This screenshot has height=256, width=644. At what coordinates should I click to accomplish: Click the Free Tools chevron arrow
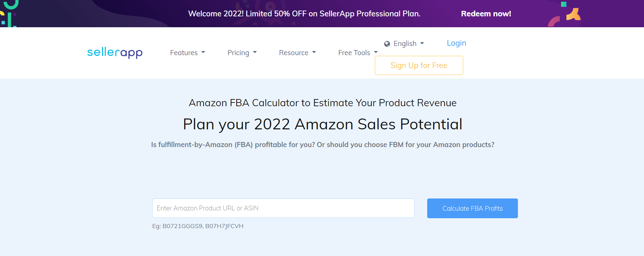click(376, 52)
